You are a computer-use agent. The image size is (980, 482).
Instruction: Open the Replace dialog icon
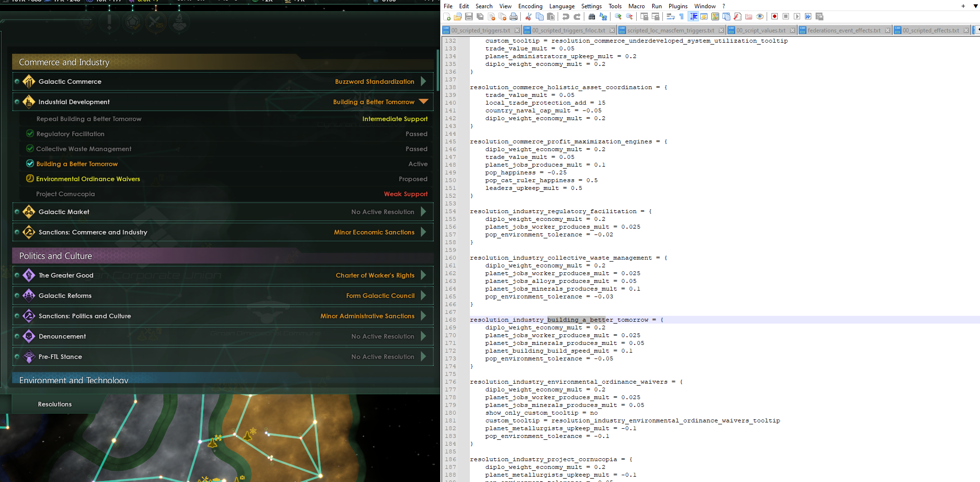click(x=603, y=16)
